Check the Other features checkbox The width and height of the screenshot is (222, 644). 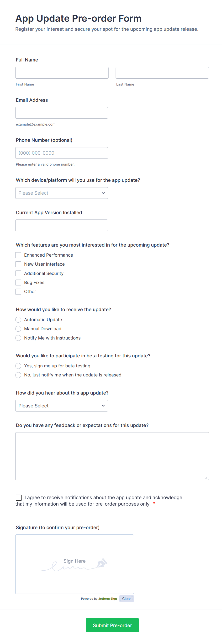click(x=18, y=291)
